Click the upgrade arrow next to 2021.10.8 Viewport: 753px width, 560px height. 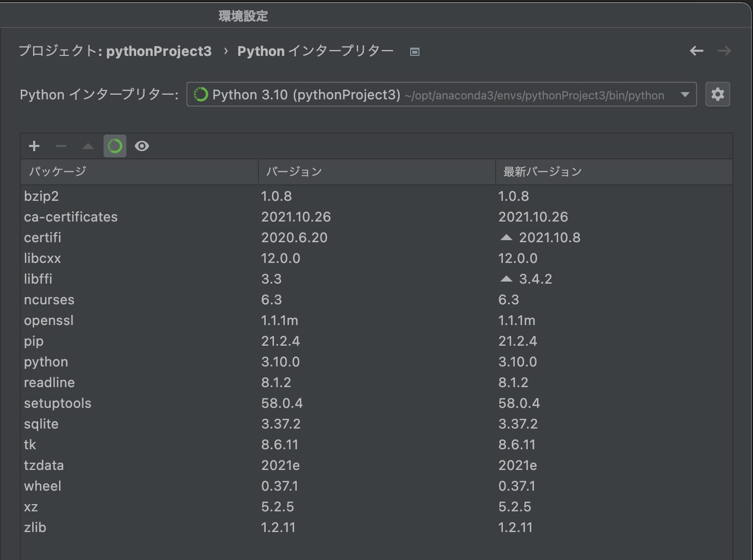tap(506, 238)
